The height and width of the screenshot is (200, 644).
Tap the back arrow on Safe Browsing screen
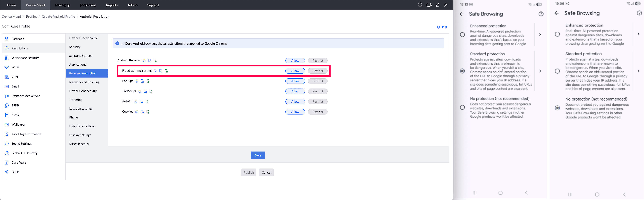tap(461, 14)
